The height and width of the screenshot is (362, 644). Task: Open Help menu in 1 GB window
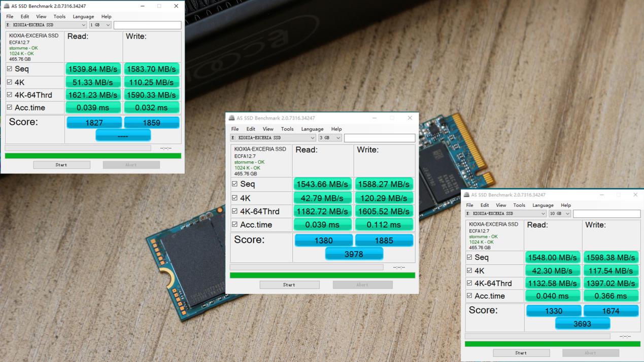[x=106, y=17]
